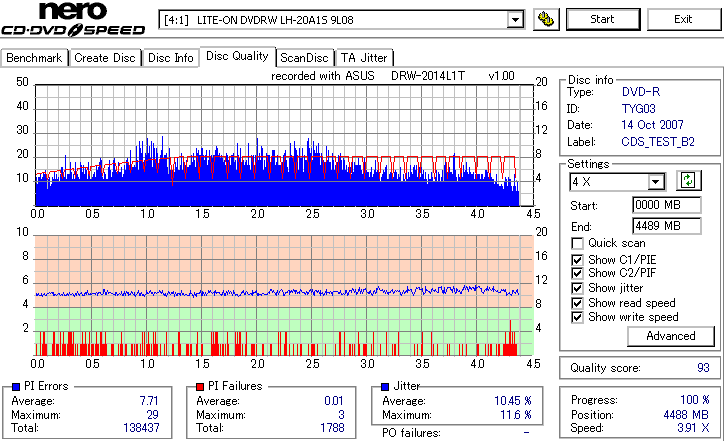Click the disc ID TYG03
724x441 pixels.
[639, 109]
